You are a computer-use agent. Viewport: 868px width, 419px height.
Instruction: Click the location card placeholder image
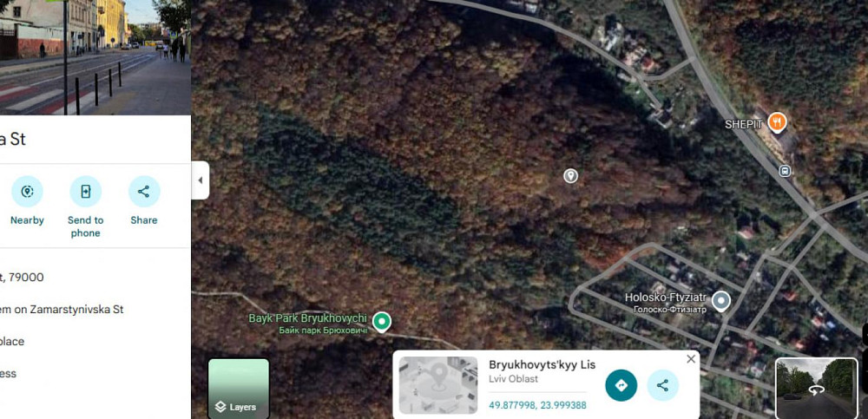[438, 385]
